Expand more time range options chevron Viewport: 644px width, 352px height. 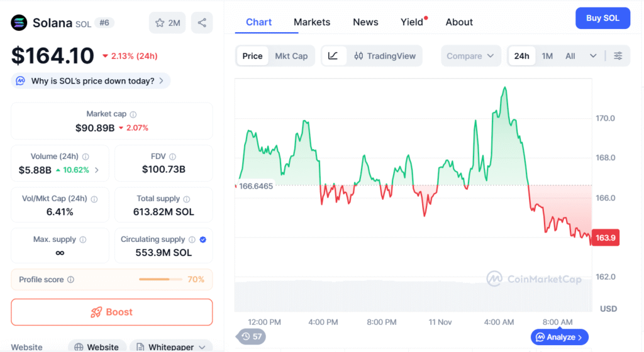point(593,56)
